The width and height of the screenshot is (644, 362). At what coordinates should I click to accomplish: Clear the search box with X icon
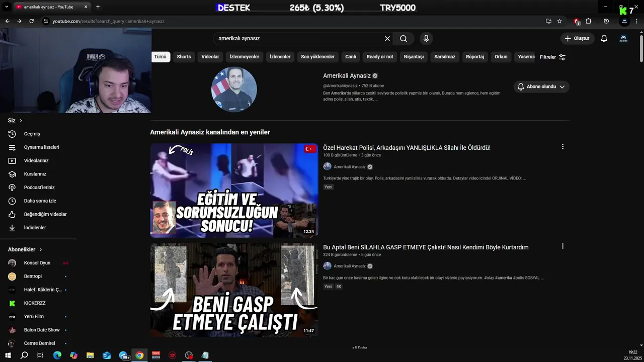pos(387,38)
